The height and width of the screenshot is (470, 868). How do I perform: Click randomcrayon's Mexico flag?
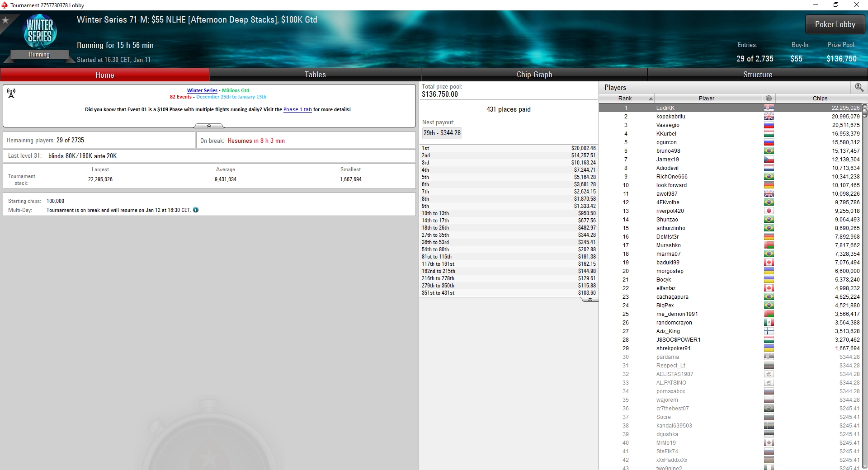click(769, 323)
